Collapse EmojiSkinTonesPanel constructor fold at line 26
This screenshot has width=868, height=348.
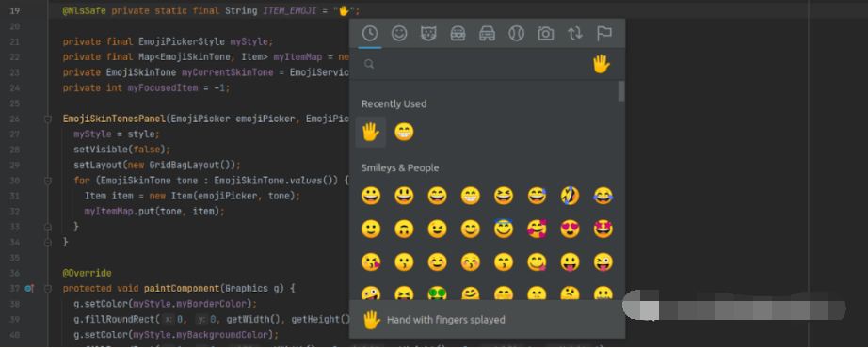point(48,119)
